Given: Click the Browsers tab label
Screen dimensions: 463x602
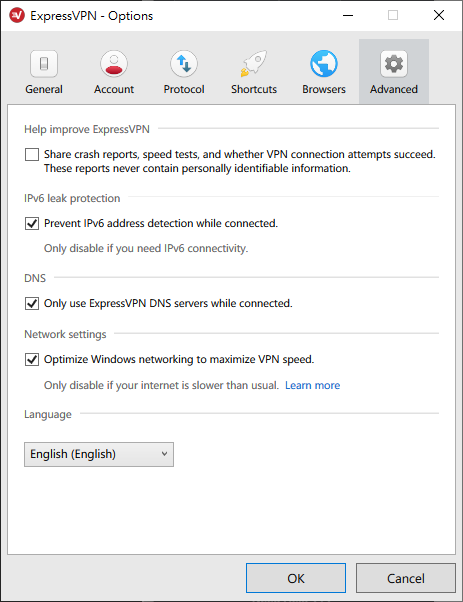Looking at the screenshot, I should coord(324,89).
